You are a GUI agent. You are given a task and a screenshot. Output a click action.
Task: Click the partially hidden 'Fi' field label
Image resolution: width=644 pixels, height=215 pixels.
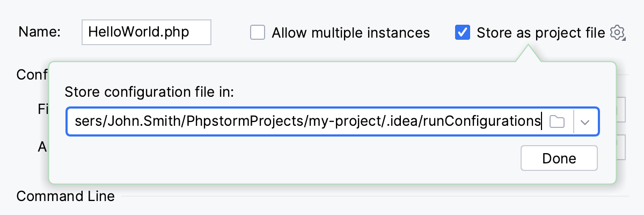(x=43, y=109)
